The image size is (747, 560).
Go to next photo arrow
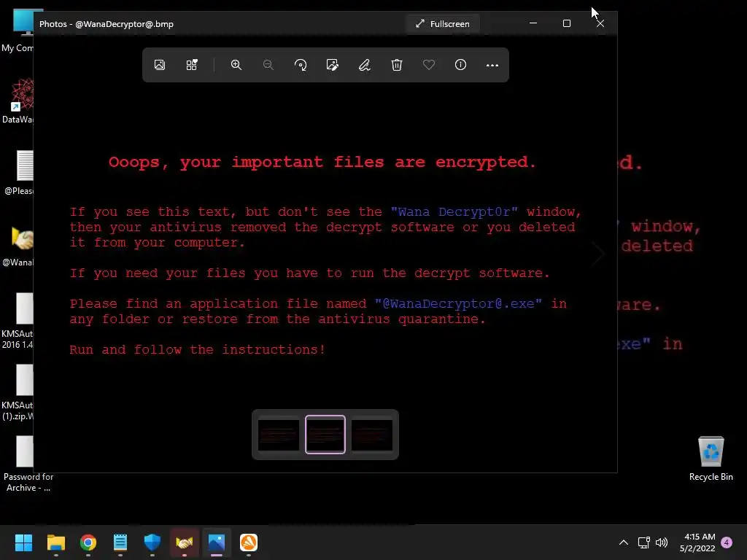click(x=599, y=254)
